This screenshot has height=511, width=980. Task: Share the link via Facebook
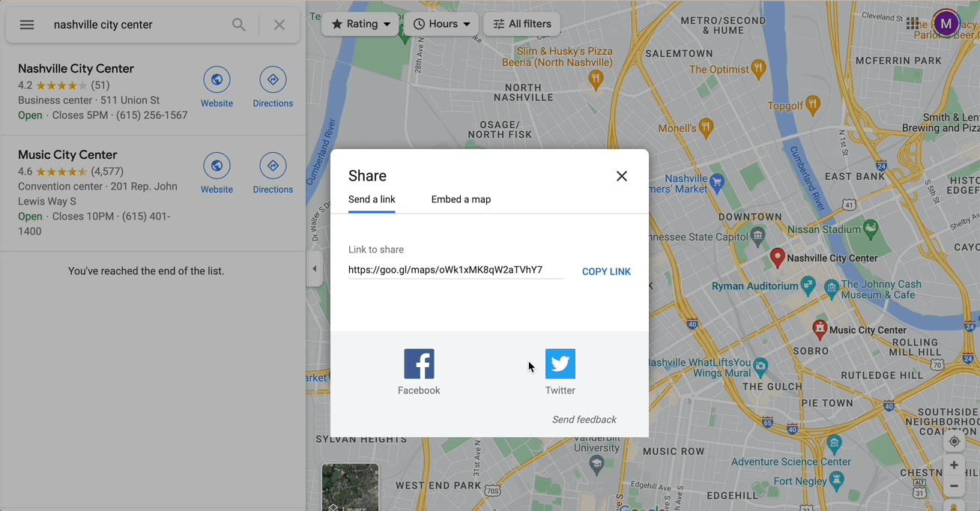[419, 363]
